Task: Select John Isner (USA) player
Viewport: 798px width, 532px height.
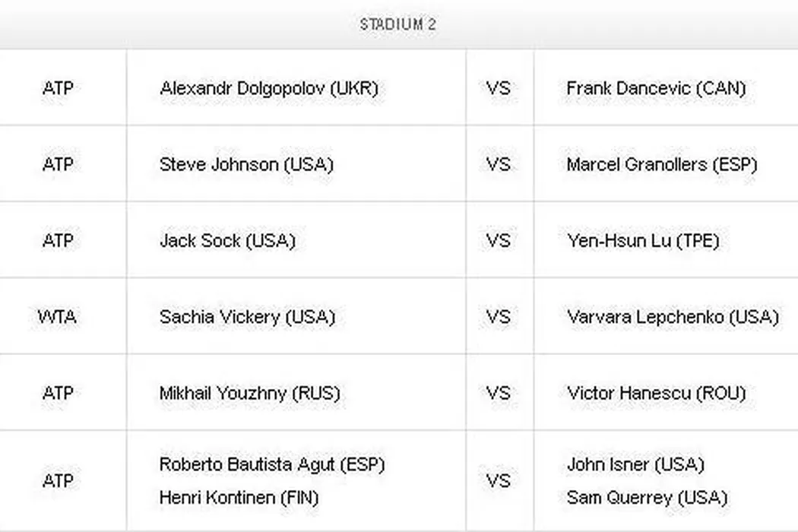Action: tap(635, 464)
